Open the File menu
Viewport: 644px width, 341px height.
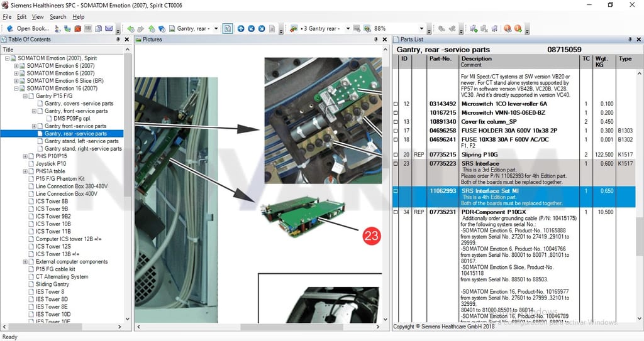coord(7,17)
